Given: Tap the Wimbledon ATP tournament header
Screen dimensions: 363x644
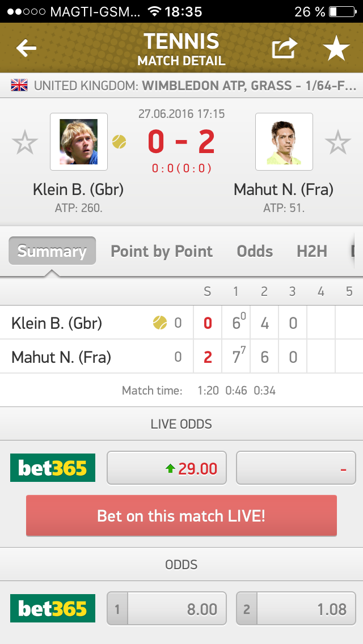Looking at the screenshot, I should (193, 86).
